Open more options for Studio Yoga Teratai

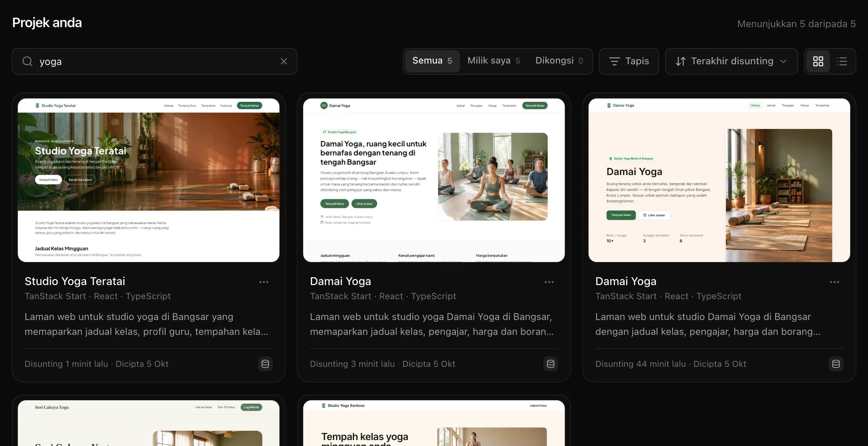point(264,282)
